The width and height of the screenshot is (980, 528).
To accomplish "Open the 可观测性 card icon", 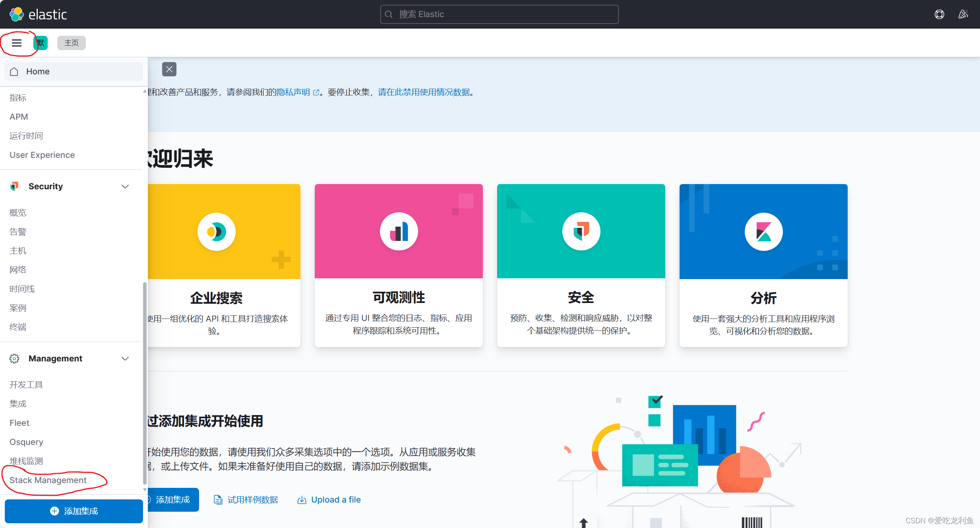I will [399, 232].
